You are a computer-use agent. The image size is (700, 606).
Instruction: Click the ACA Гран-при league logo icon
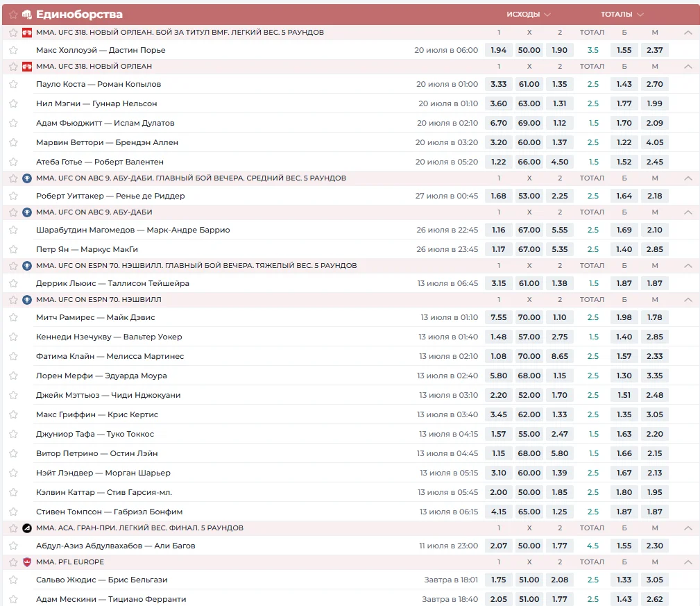27,528
